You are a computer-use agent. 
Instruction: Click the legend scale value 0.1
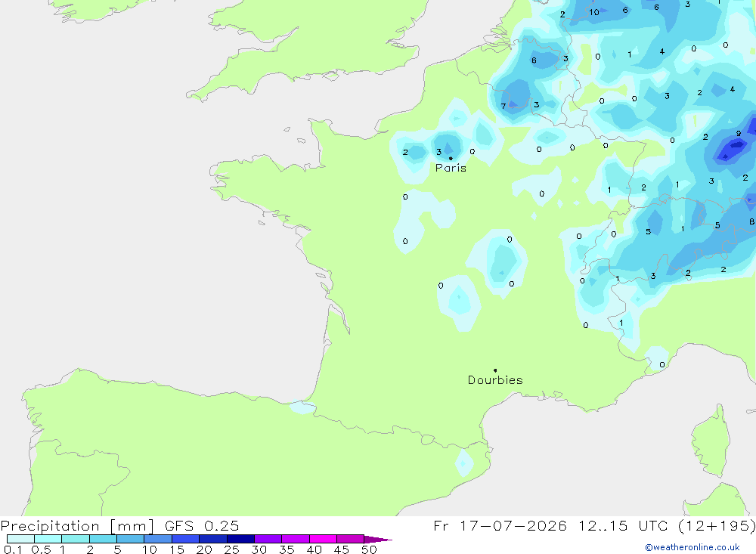tap(13, 549)
